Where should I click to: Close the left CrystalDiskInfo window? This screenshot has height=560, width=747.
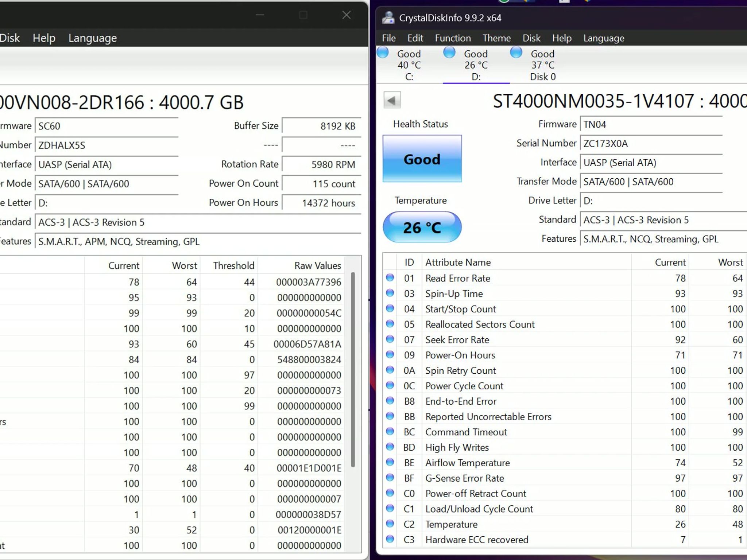347,15
